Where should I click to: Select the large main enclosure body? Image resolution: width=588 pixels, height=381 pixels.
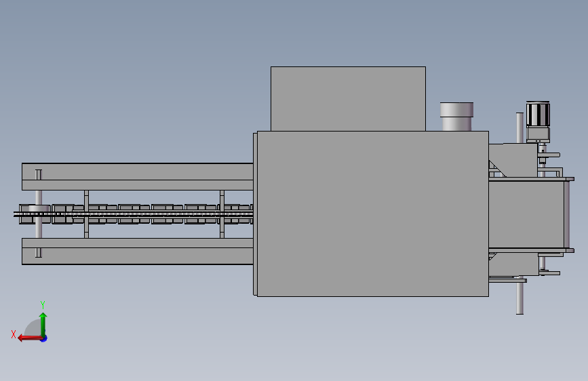click(x=373, y=214)
